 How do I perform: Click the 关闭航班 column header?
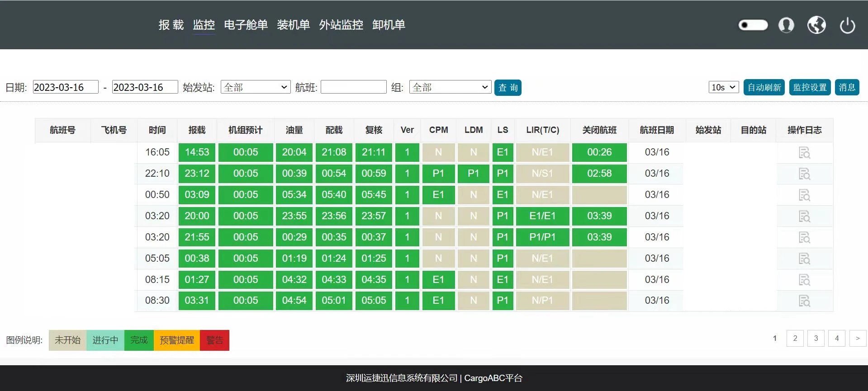pos(599,130)
